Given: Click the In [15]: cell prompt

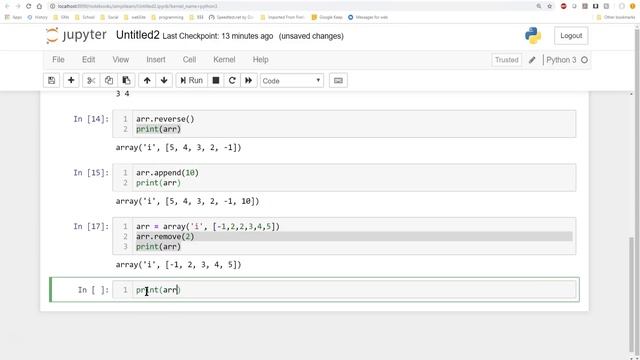Looking at the screenshot, I should pos(91,173).
